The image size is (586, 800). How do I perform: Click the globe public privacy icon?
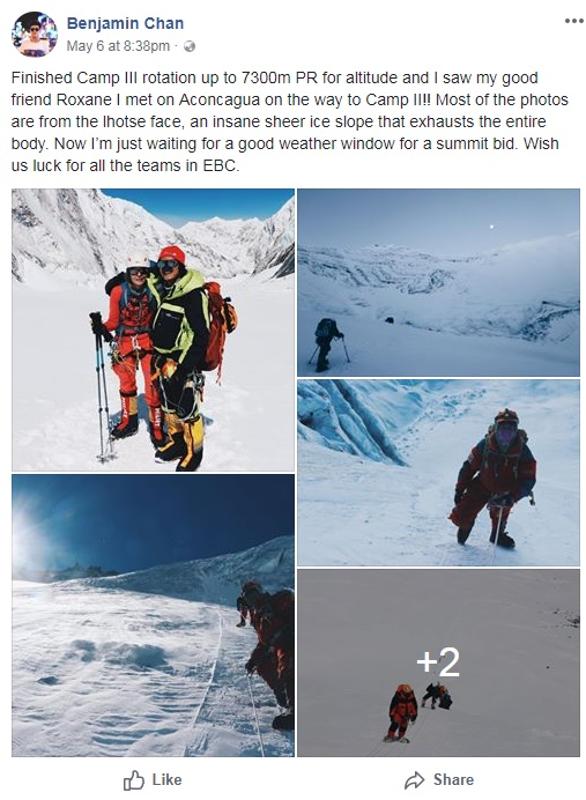coord(189,46)
